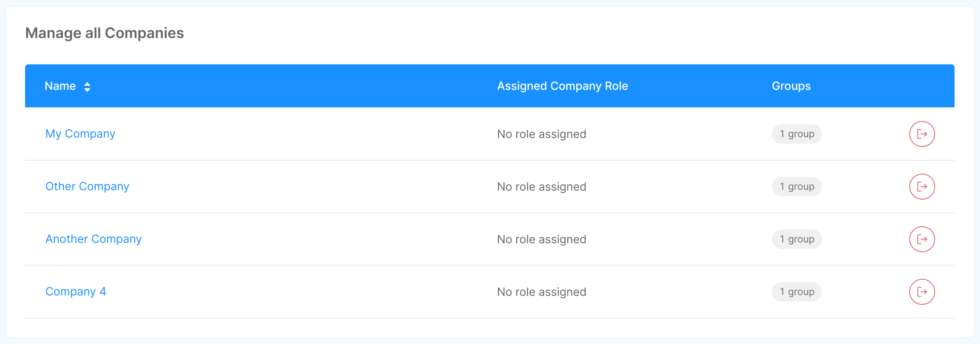The image size is (980, 344).
Task: Click the red exit icon in Other Company row
Action: tap(922, 186)
